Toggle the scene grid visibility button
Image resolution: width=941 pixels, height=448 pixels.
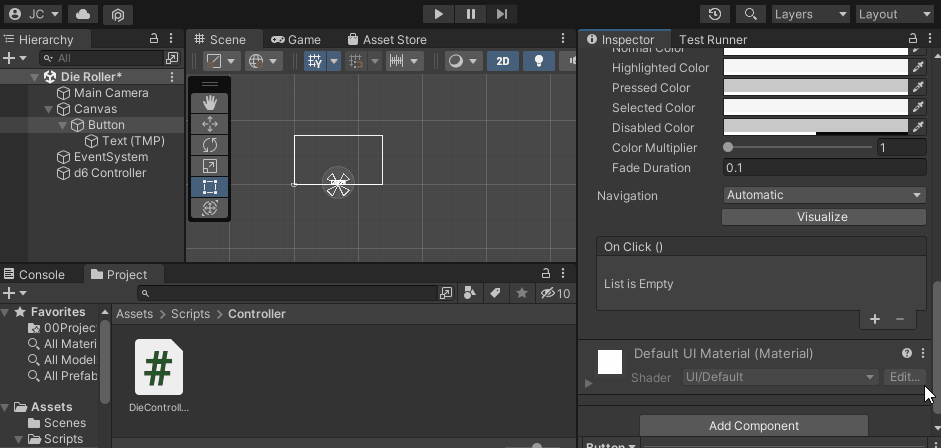[314, 61]
